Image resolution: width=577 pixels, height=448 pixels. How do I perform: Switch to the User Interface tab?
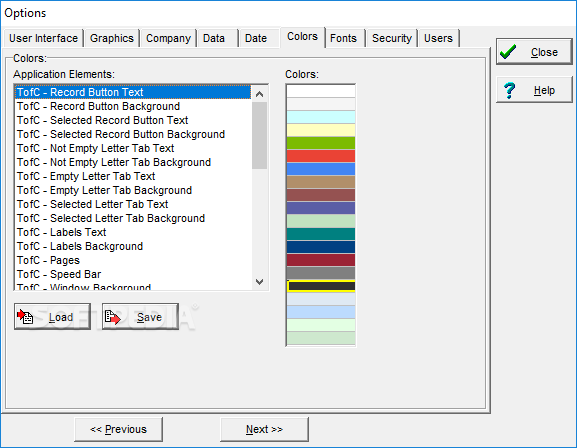[43, 38]
